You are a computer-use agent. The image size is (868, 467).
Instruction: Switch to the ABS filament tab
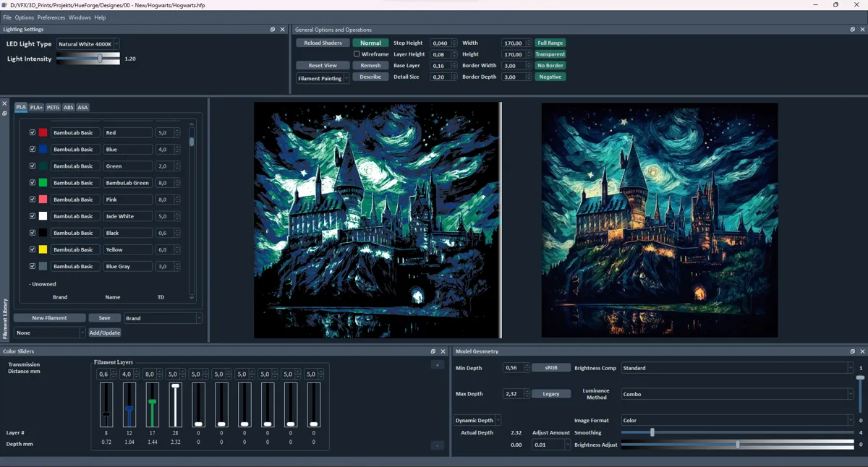click(69, 108)
